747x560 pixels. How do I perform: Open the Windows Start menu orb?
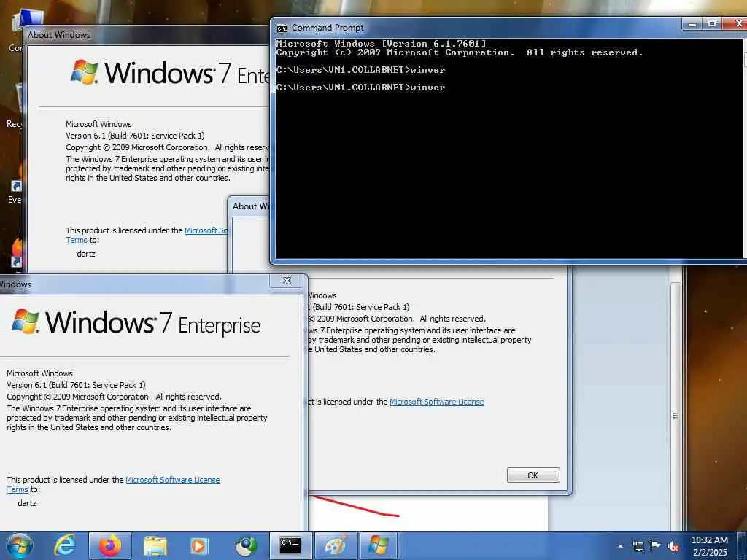(20, 545)
